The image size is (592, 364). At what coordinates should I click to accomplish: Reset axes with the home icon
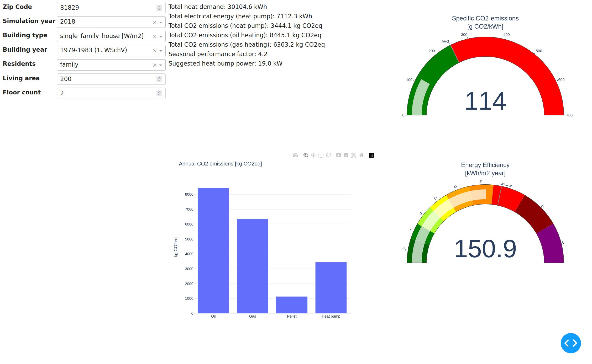coord(361,155)
